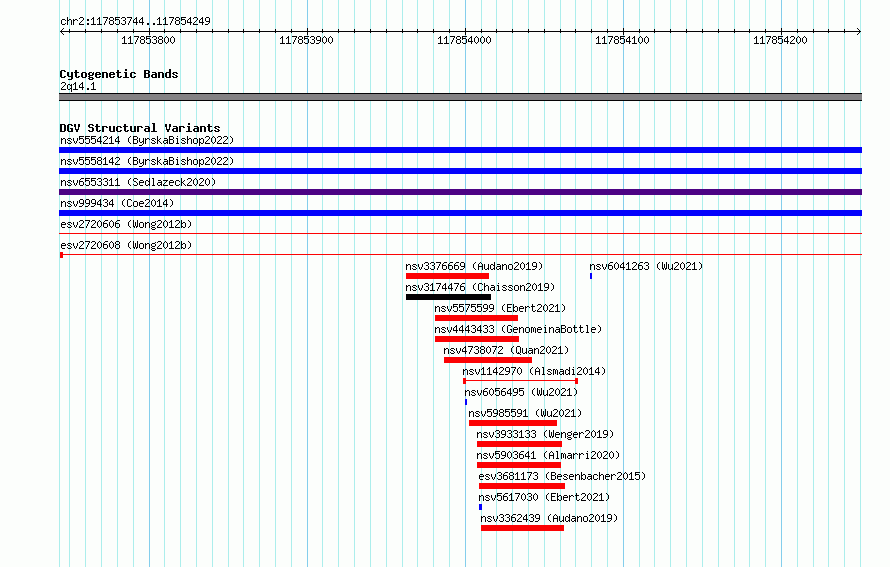The height and width of the screenshot is (567, 890).
Task: Click the nsv4443433 (GenomeinaBottle) label
Action: click(x=518, y=329)
